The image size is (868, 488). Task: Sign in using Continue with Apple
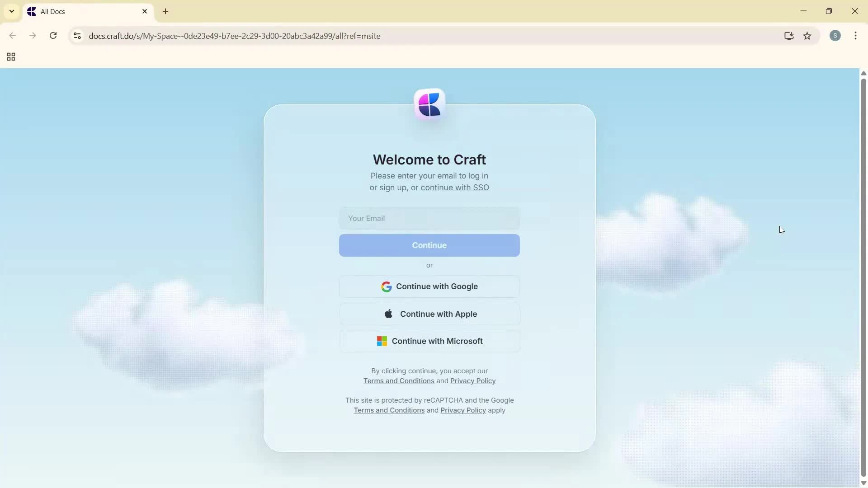tap(429, 314)
